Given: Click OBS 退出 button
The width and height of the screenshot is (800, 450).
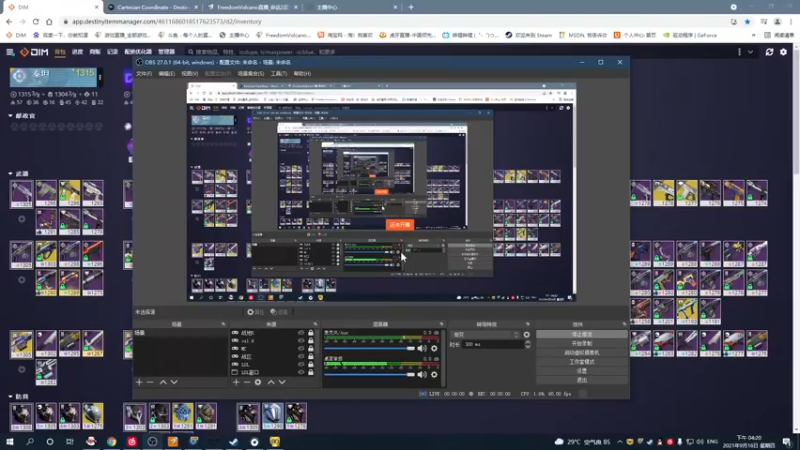Looking at the screenshot, I should click(x=582, y=380).
